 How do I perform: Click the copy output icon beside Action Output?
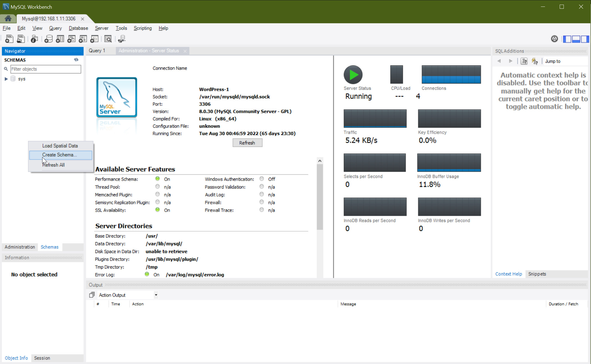click(92, 295)
